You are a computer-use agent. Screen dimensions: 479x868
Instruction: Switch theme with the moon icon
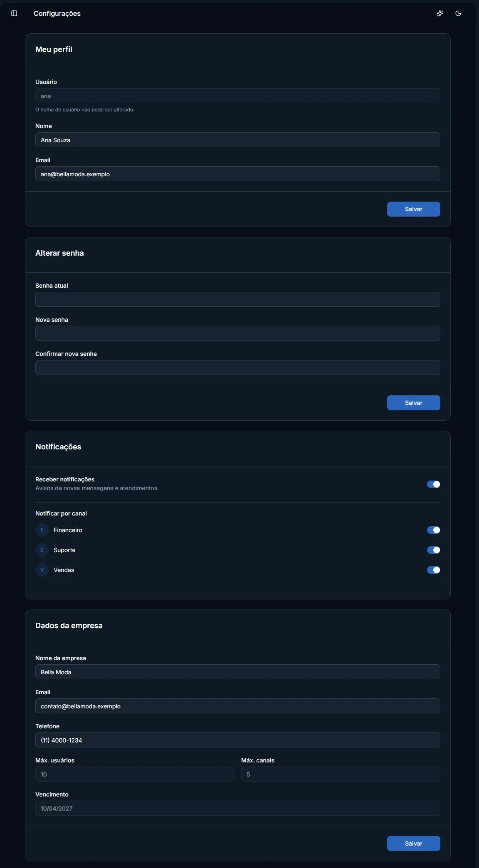[x=458, y=13]
